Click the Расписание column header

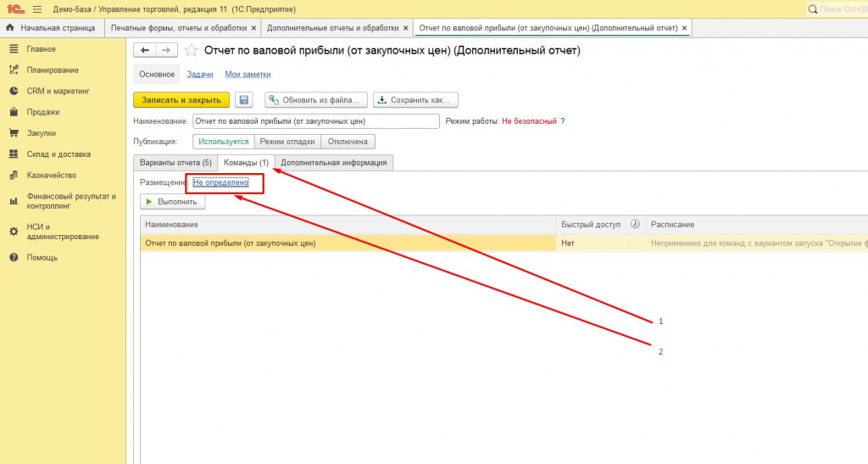tap(757, 224)
